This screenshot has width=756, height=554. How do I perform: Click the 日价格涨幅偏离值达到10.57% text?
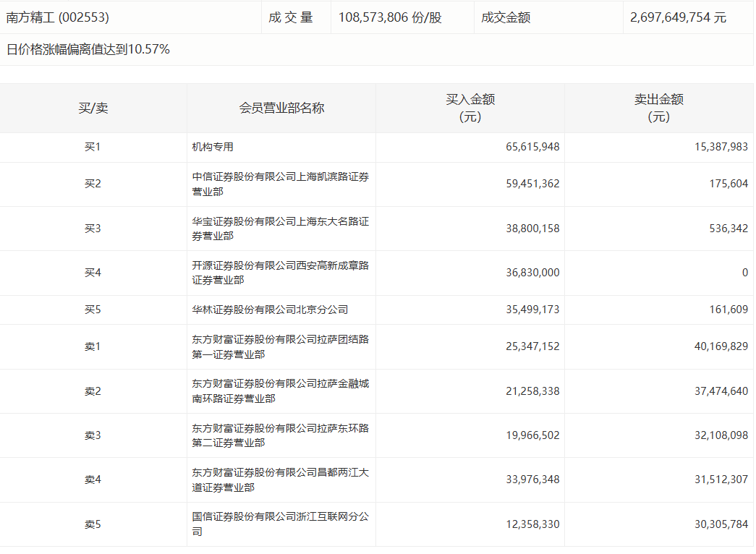click(x=88, y=49)
